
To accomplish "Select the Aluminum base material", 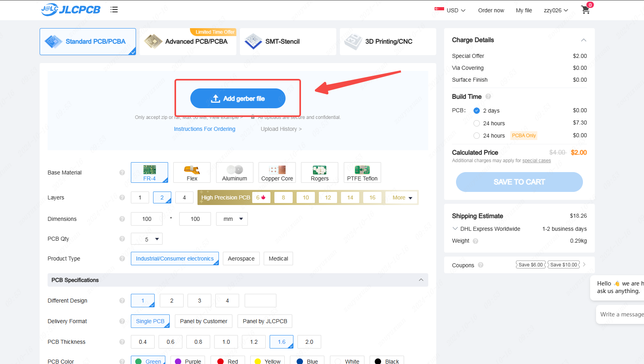I will (235, 172).
